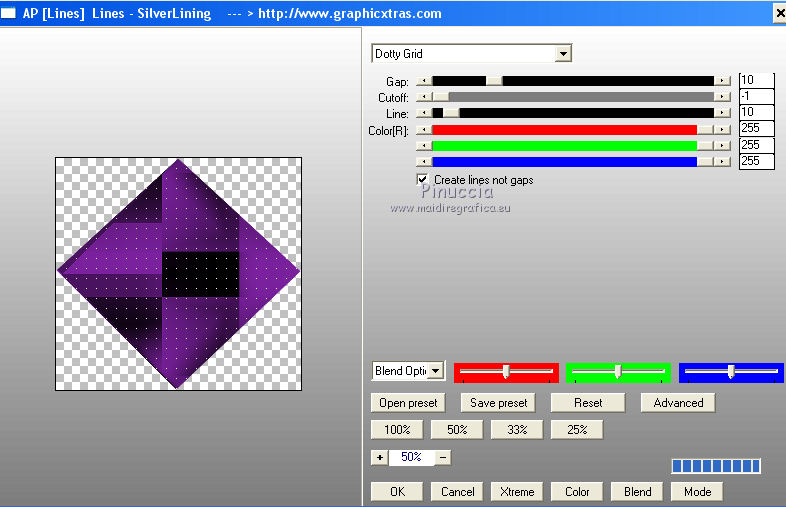Confirm with the OK button

[397, 491]
